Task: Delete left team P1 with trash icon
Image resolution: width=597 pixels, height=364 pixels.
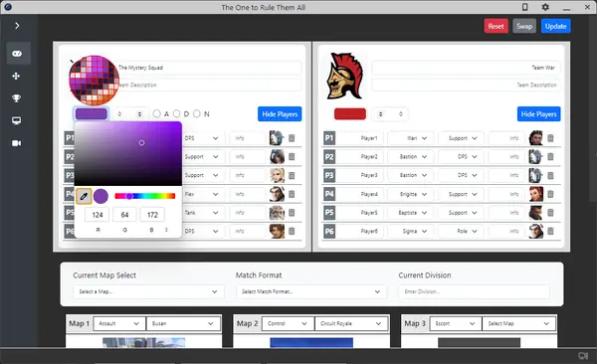Action: [x=292, y=138]
